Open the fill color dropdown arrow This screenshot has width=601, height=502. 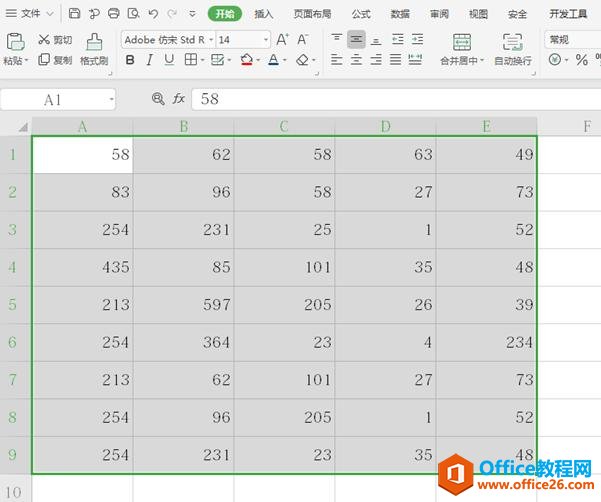tap(258, 60)
